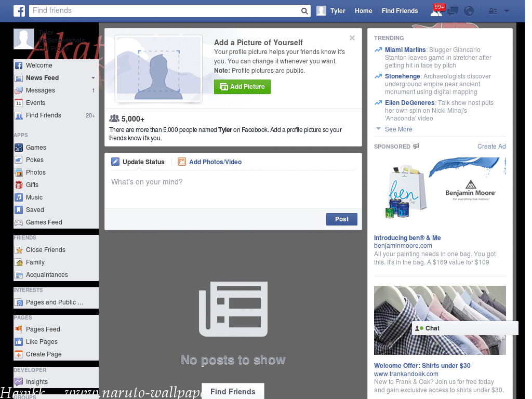The height and width of the screenshot is (399, 532).
Task: Open the www.frankandoak.com link
Action: (406, 374)
